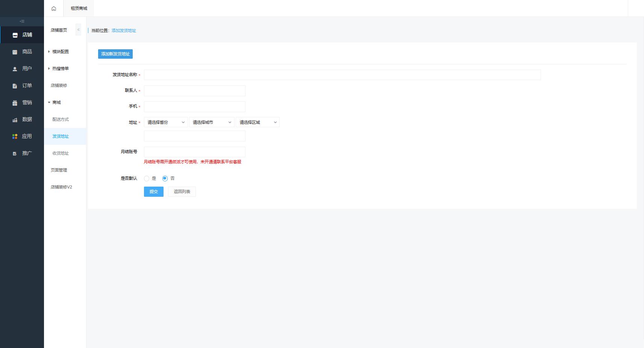Collapse the secondary menu with « icon
Image resolution: width=644 pixels, height=348 pixels.
coord(78,30)
